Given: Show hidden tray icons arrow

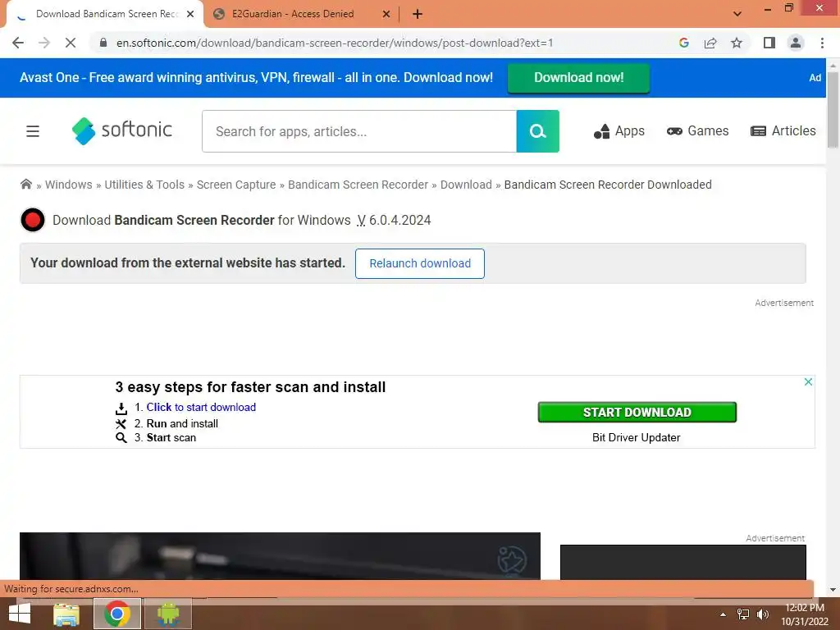Looking at the screenshot, I should (724, 614).
